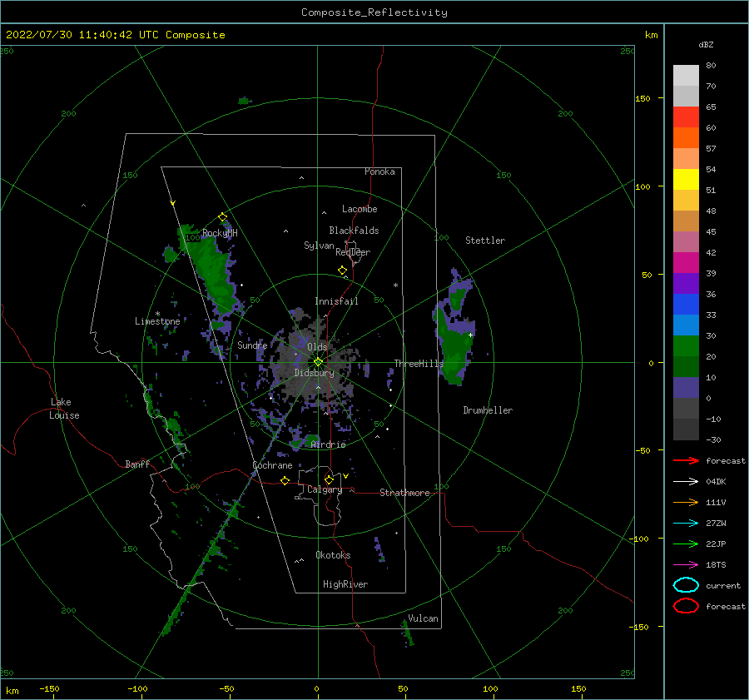Click the RockyMH label
Viewport: 749px width, 700px height.
pyautogui.click(x=220, y=233)
